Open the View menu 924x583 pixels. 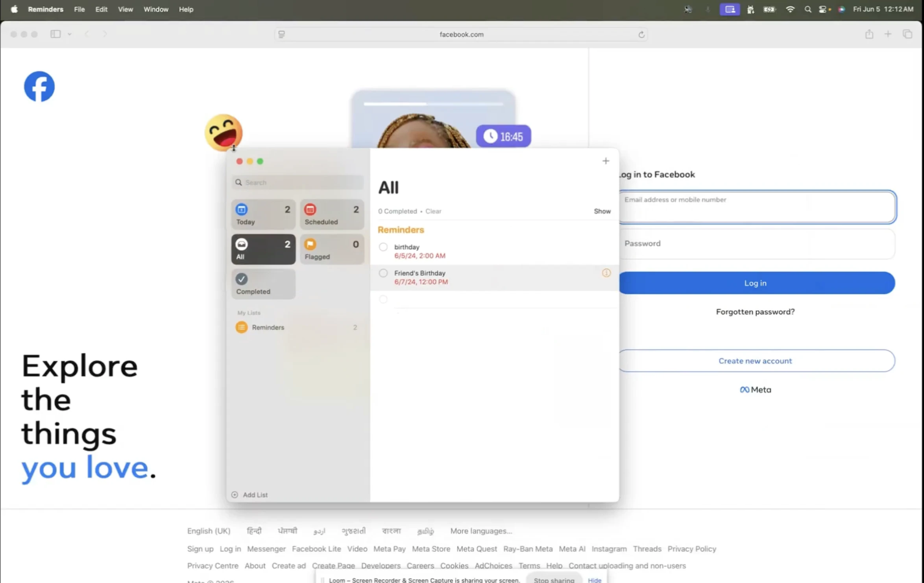click(126, 9)
